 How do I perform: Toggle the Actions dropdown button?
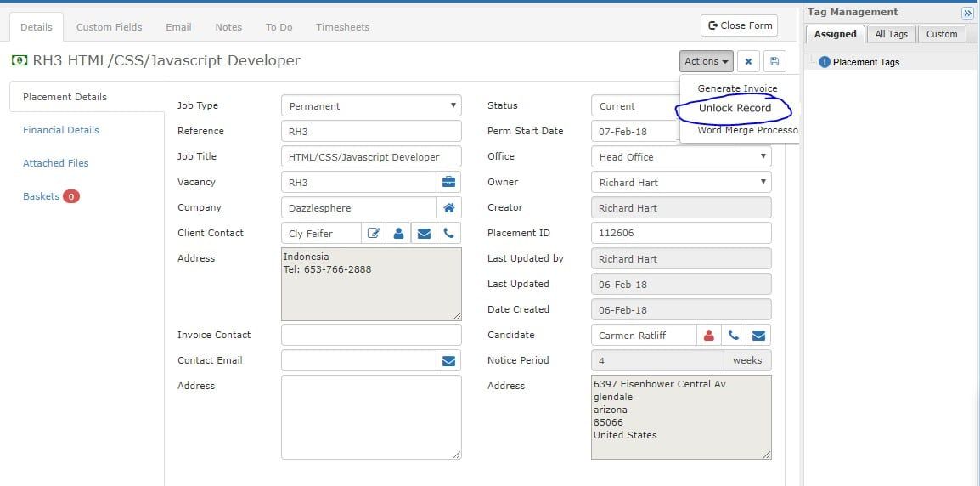coord(707,61)
